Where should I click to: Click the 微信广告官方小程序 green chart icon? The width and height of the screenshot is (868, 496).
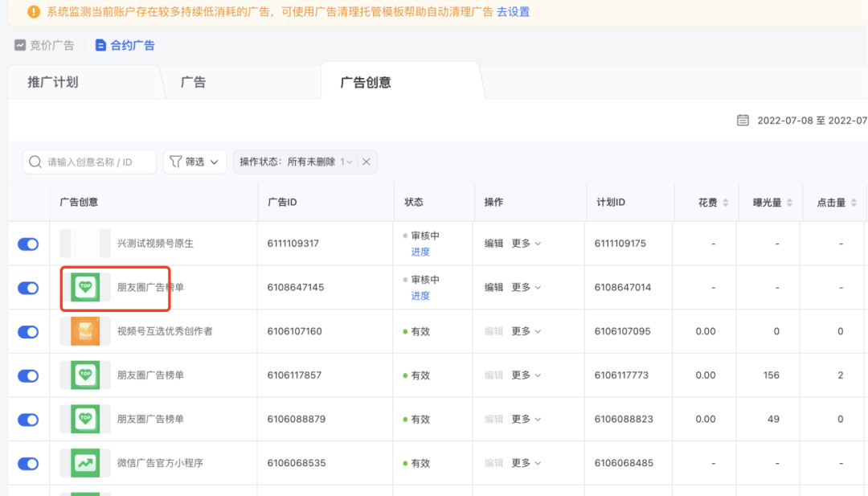(x=85, y=463)
